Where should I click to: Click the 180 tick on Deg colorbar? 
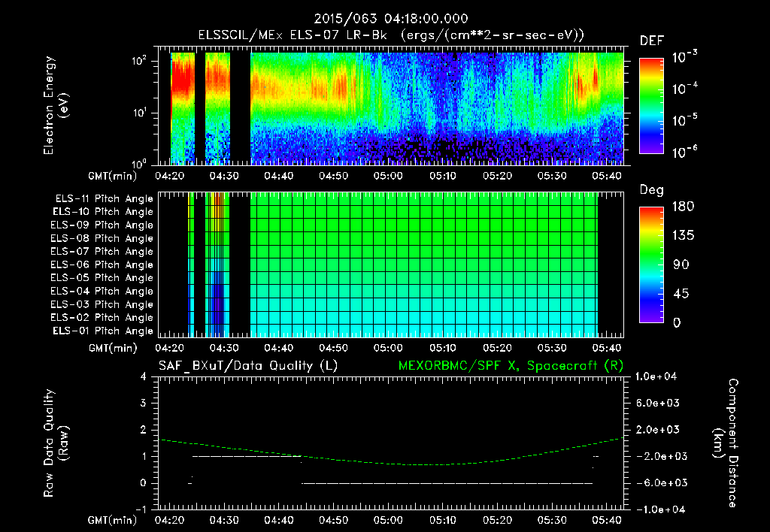coord(683,206)
